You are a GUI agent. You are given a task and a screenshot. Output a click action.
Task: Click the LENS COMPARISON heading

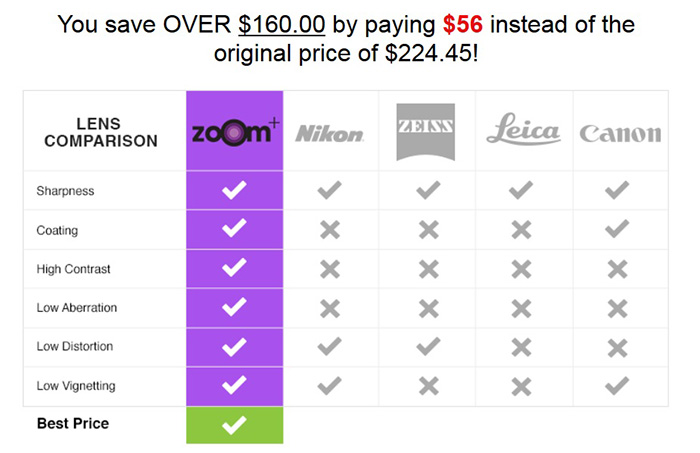(100, 132)
